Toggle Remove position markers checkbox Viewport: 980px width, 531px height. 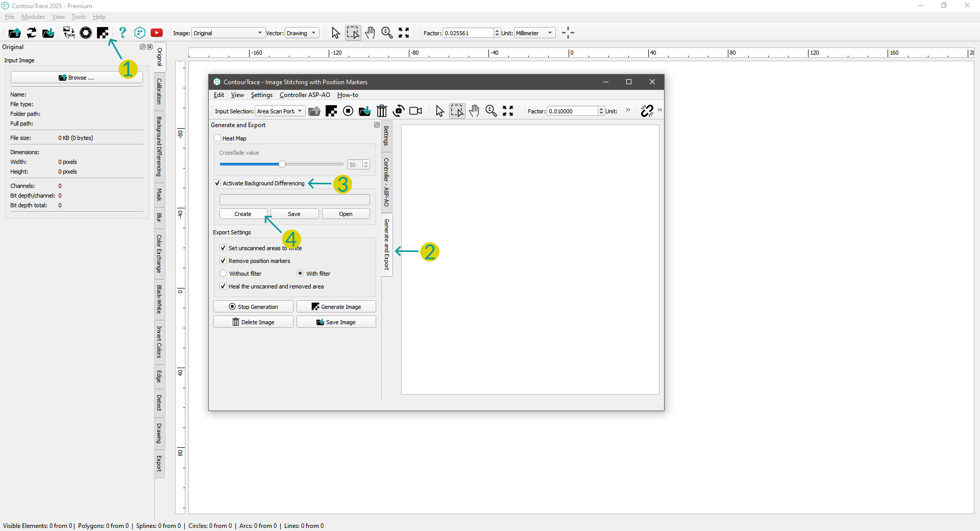point(223,261)
